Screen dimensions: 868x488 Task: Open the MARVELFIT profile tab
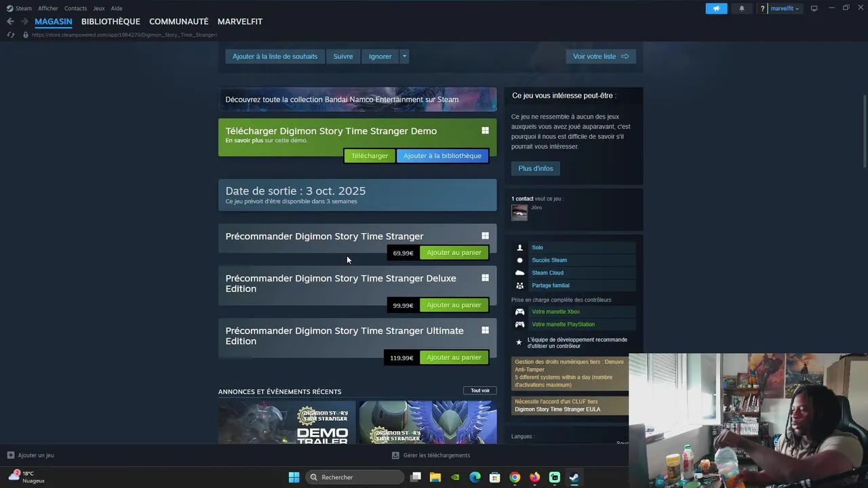coord(240,22)
